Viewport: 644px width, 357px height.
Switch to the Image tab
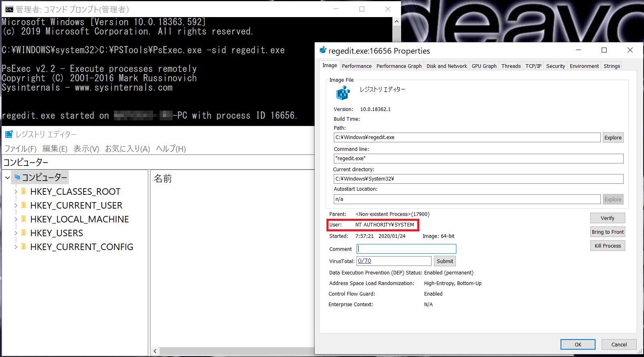click(x=330, y=65)
